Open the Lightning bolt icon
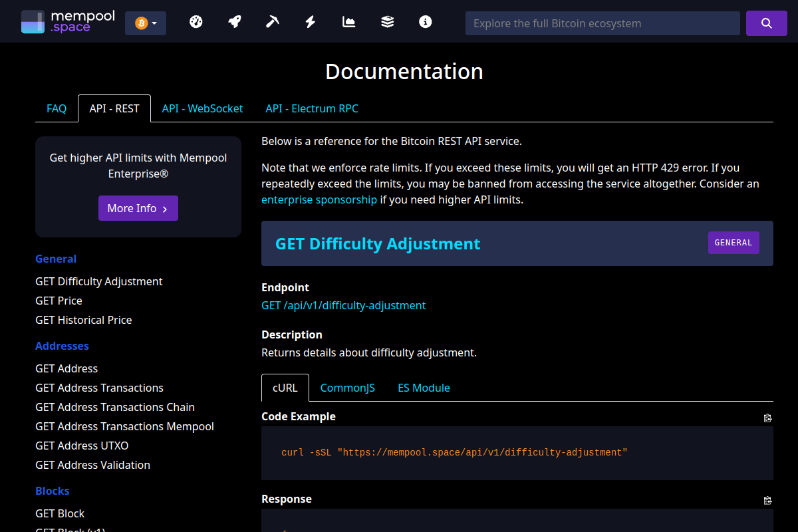 point(310,22)
